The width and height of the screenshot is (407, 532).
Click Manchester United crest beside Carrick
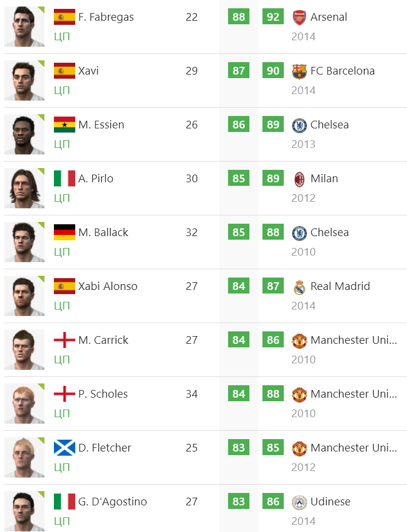point(299,340)
